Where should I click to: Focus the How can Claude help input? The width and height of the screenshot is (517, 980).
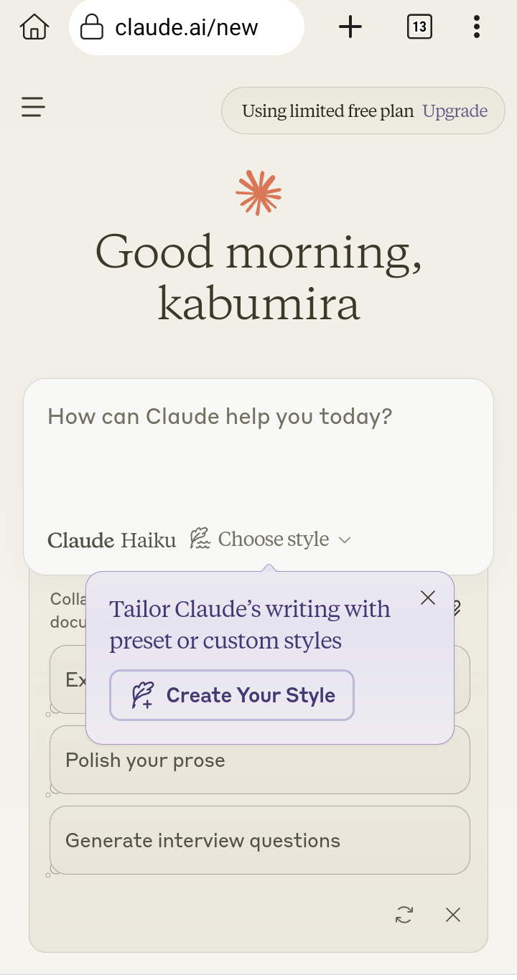258,445
